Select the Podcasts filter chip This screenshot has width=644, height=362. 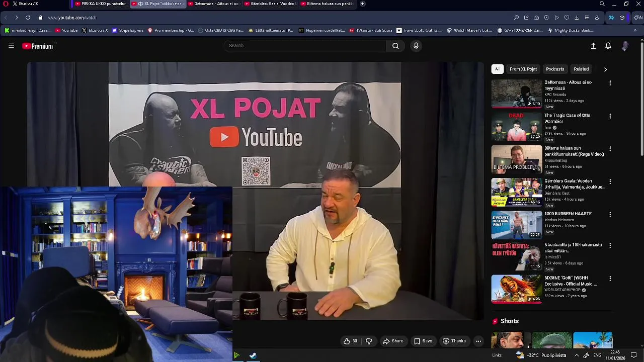(555, 69)
